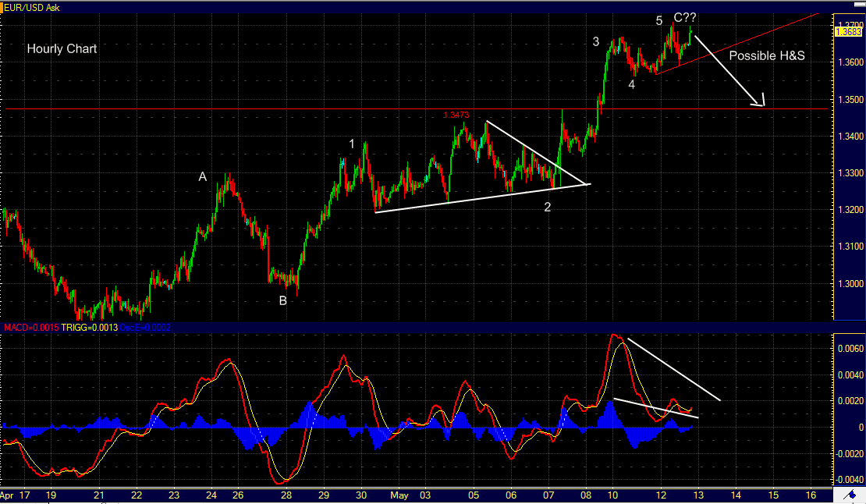866x504 pixels.
Task: Click date 15 on the time axis
Action: [x=773, y=495]
